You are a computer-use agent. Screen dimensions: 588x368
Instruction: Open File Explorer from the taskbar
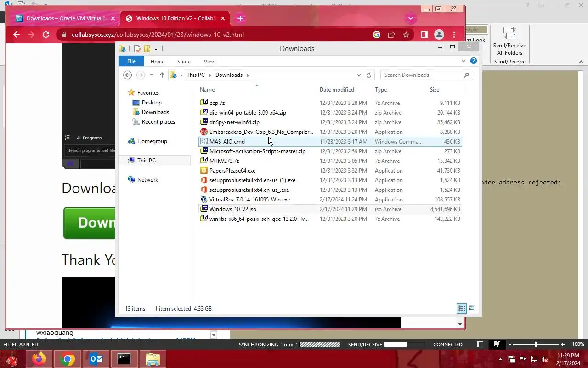tap(153, 359)
